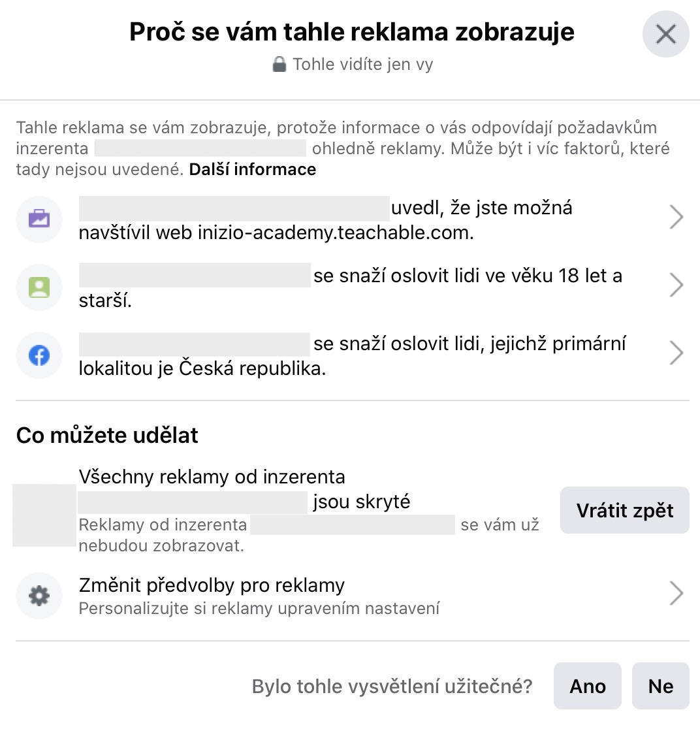Screen dimensions: 700x729
Task: Expand the location targeting reason chevron
Action: pyautogui.click(x=676, y=355)
